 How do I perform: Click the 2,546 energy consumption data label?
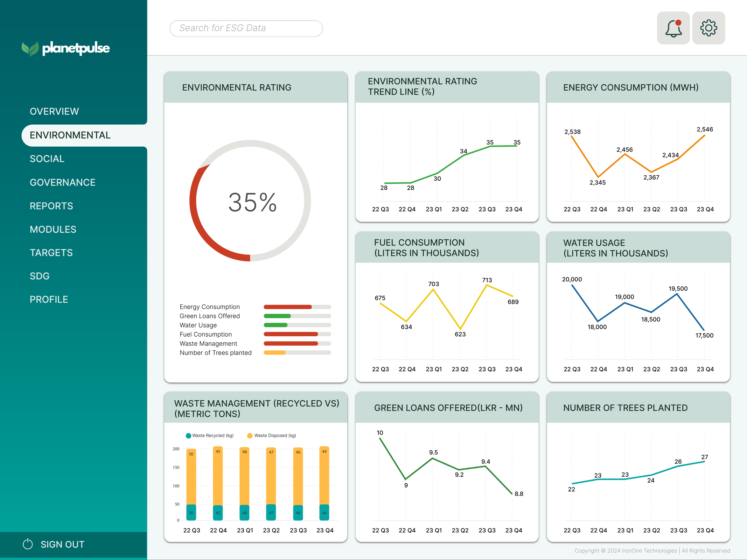(x=705, y=129)
